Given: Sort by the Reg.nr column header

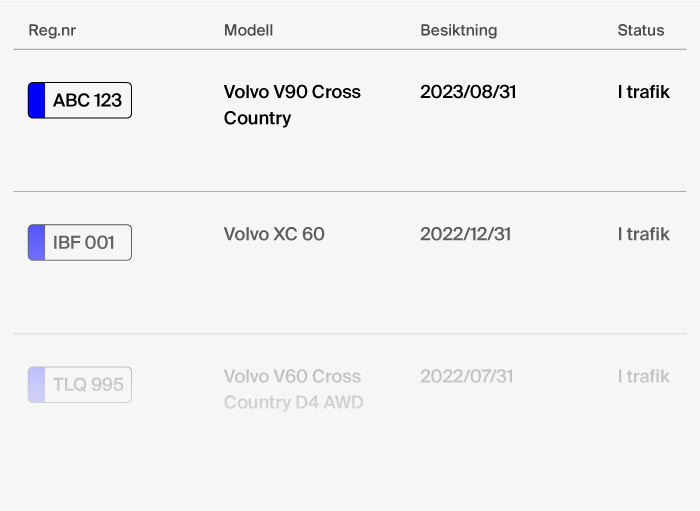Looking at the screenshot, I should (x=52, y=30).
